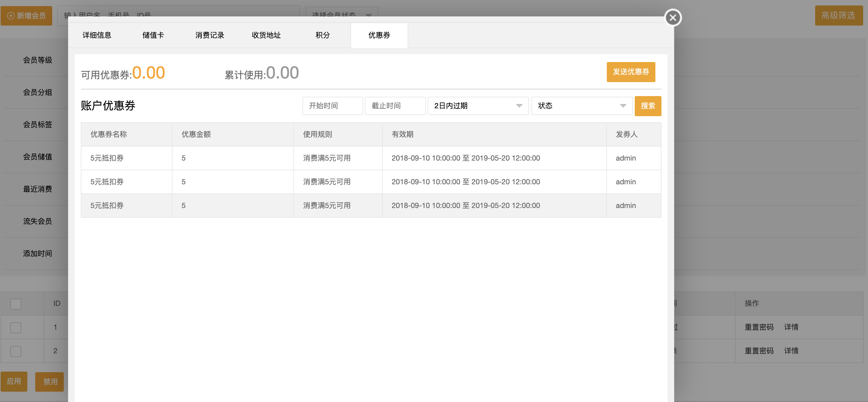Focus the 截止时间 date field

395,106
